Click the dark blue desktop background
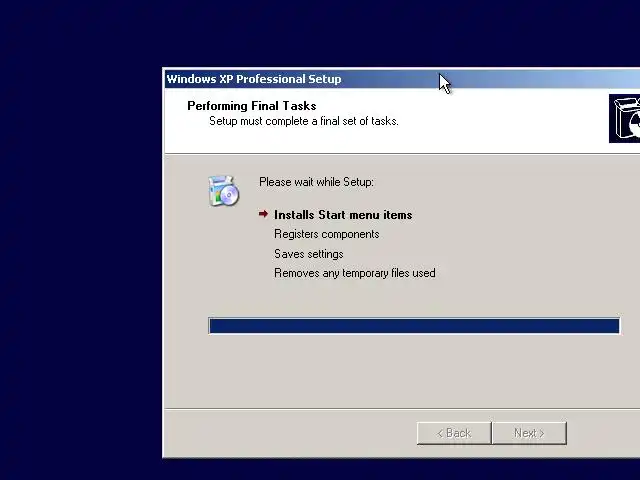The height and width of the screenshot is (480, 640). point(80,245)
